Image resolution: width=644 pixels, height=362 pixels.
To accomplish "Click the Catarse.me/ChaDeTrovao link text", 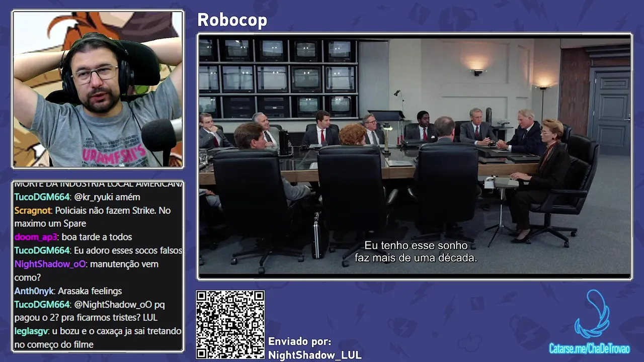I will point(589,348).
